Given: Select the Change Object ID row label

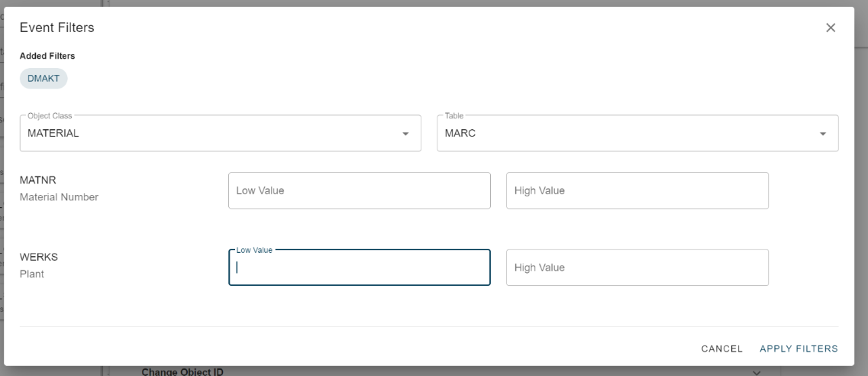Looking at the screenshot, I should click(x=182, y=372).
